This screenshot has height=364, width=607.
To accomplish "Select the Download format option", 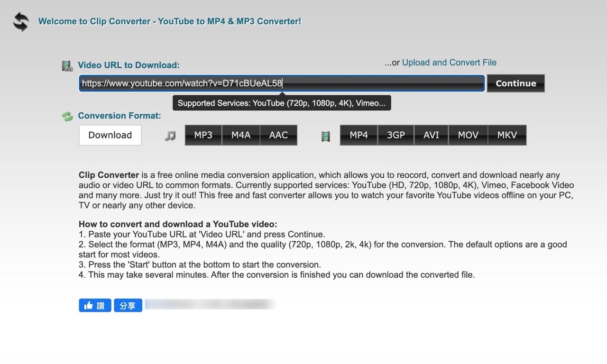I will 110,135.
